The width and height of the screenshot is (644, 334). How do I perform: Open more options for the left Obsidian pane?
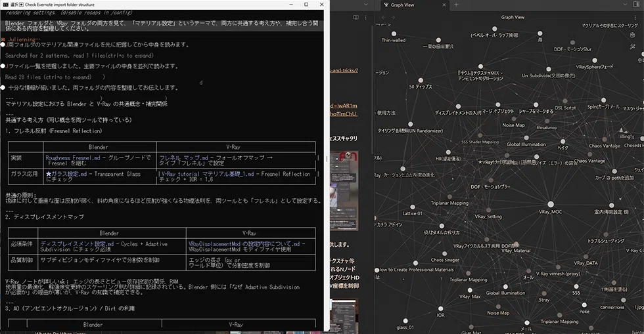pos(365,17)
